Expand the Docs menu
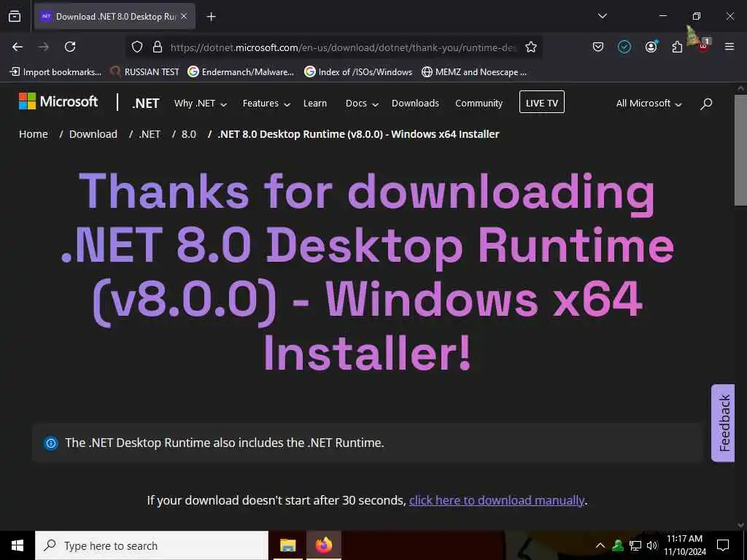The image size is (747, 560). click(x=362, y=104)
